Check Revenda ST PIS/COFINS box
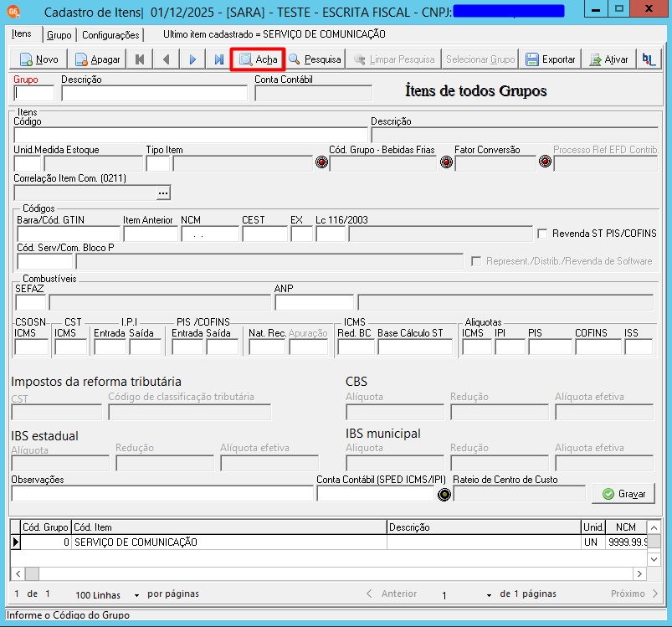Image resolution: width=672 pixels, height=627 pixels. coord(542,234)
